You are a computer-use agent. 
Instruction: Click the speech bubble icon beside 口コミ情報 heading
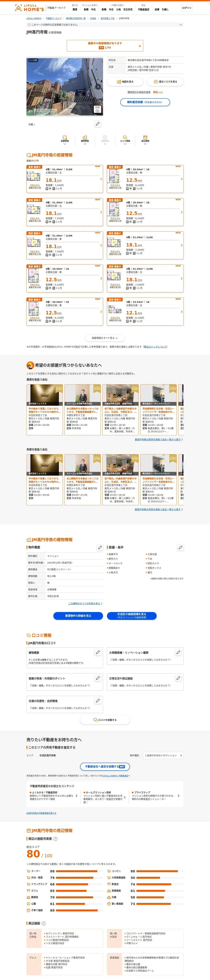point(29,635)
